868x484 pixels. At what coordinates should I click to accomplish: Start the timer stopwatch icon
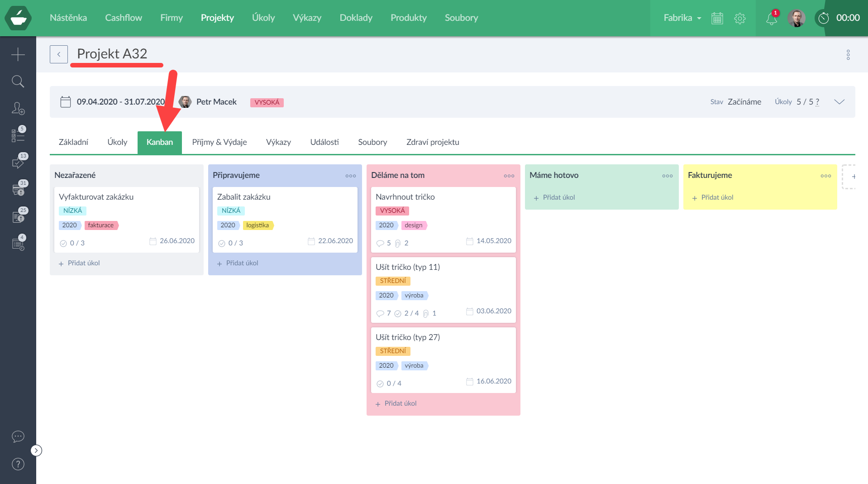pyautogui.click(x=824, y=18)
